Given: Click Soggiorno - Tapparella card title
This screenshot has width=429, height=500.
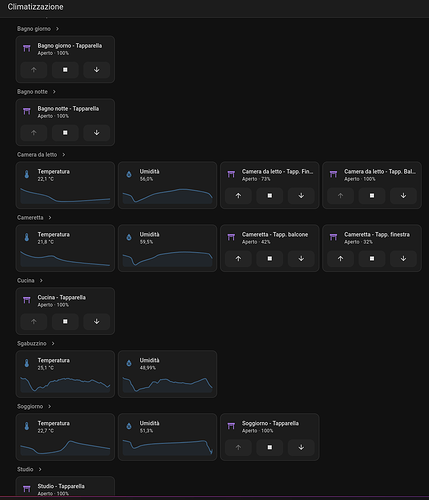Looking at the screenshot, I should click(270, 423).
